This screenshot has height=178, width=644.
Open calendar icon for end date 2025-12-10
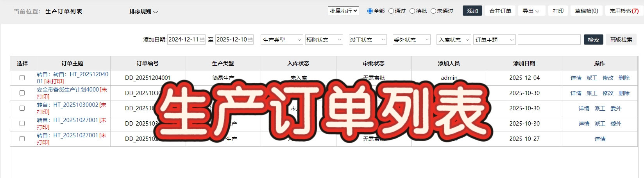[x=250, y=40]
